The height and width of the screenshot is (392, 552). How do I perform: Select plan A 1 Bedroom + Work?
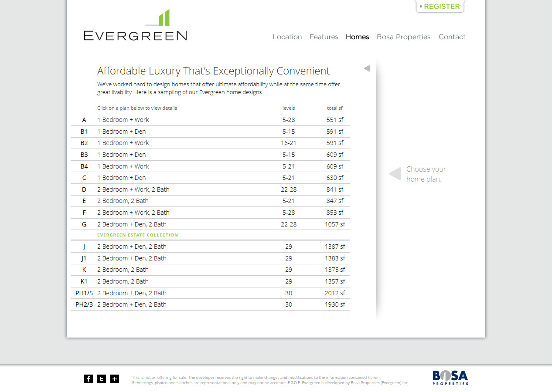[x=211, y=120]
